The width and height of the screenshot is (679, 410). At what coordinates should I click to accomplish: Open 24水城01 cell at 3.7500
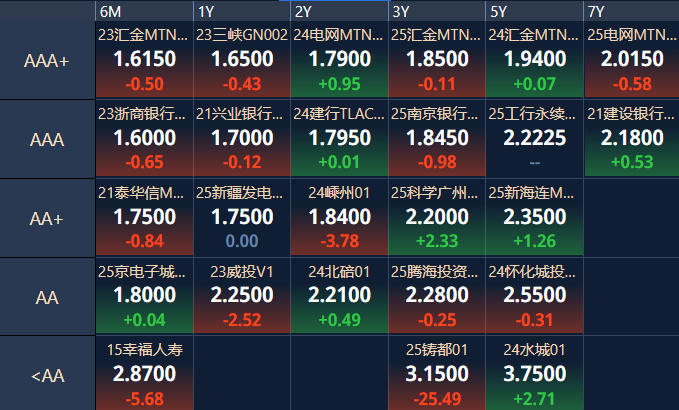point(534,375)
